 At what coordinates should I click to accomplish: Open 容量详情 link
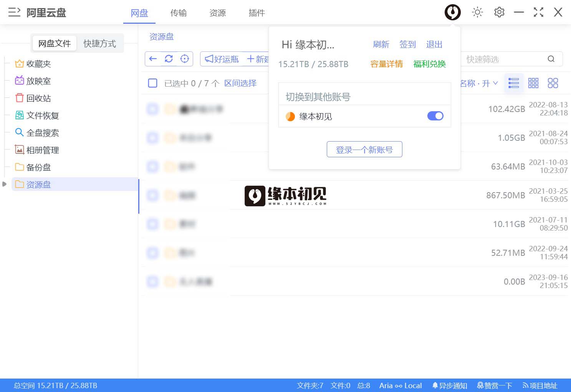(x=387, y=64)
